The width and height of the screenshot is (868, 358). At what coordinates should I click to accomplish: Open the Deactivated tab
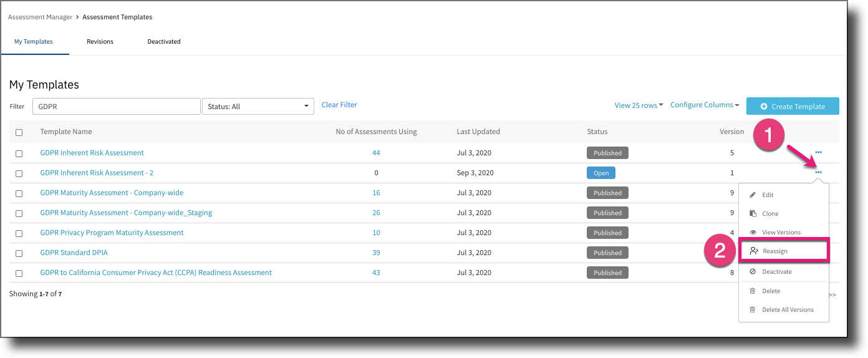pyautogui.click(x=164, y=42)
